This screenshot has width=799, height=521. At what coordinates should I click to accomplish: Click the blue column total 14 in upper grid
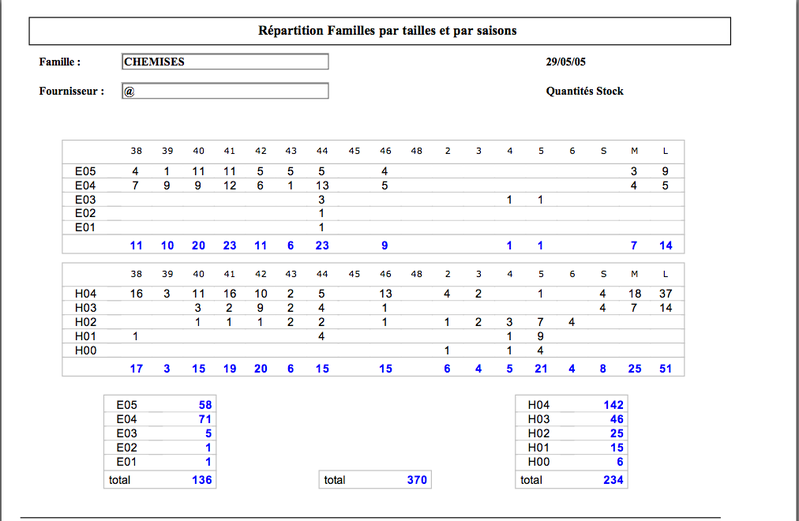point(665,246)
